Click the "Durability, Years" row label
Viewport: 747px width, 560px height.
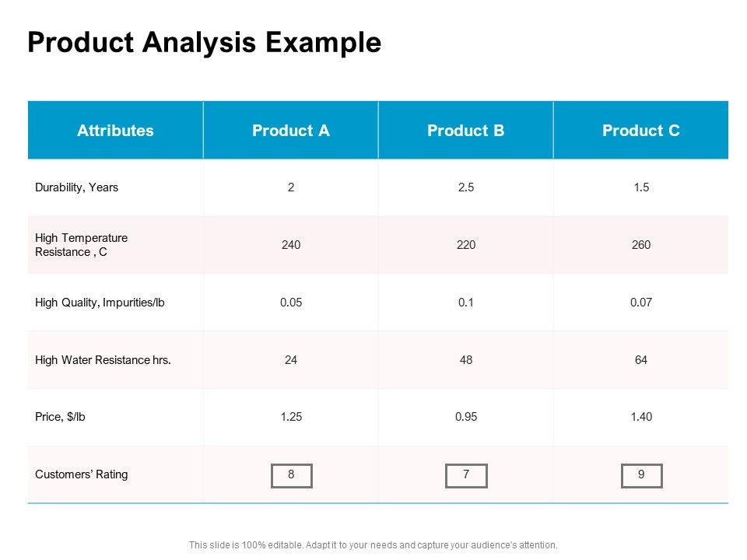tap(77, 187)
